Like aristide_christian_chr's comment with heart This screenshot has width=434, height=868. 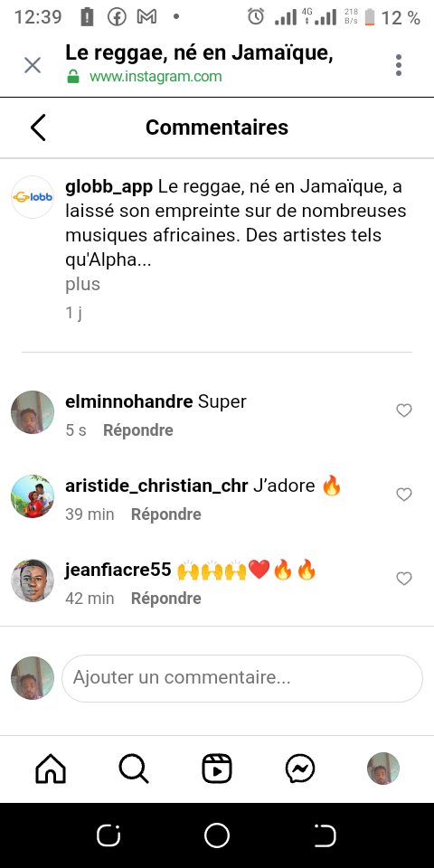click(x=404, y=495)
